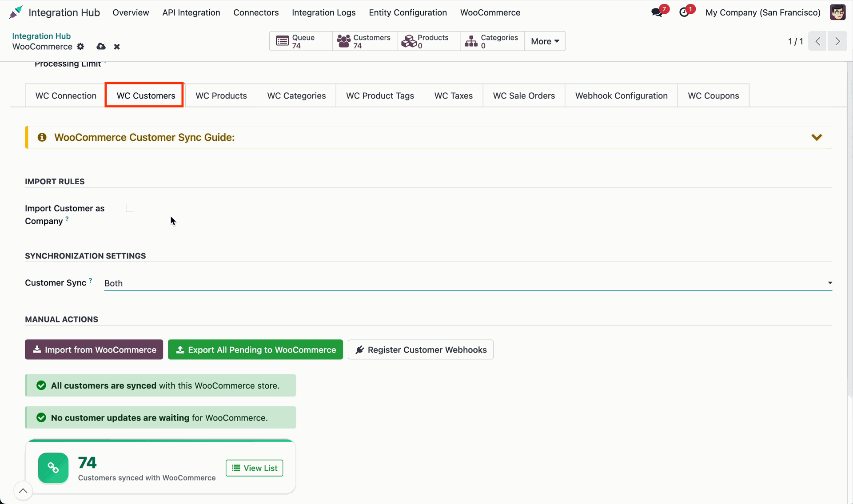The height and width of the screenshot is (504, 853).
Task: Open the activities clock icon with badge 1
Action: pyautogui.click(x=685, y=12)
